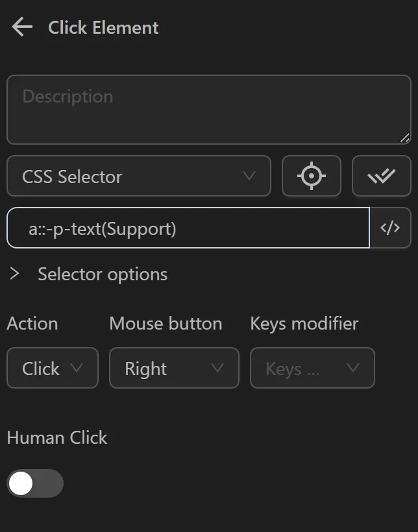The image size is (418, 532).
Task: Click the double checkmark verify selector icon
Action: [381, 176]
